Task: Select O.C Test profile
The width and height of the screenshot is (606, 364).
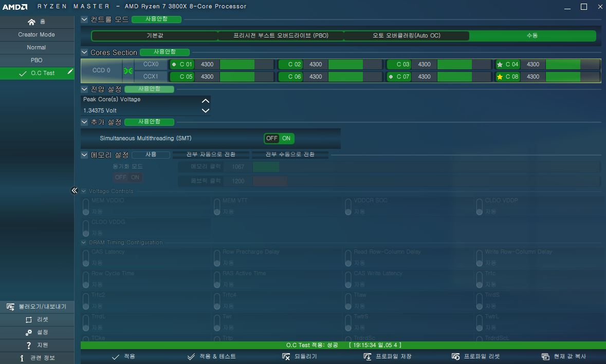Action: pyautogui.click(x=36, y=73)
